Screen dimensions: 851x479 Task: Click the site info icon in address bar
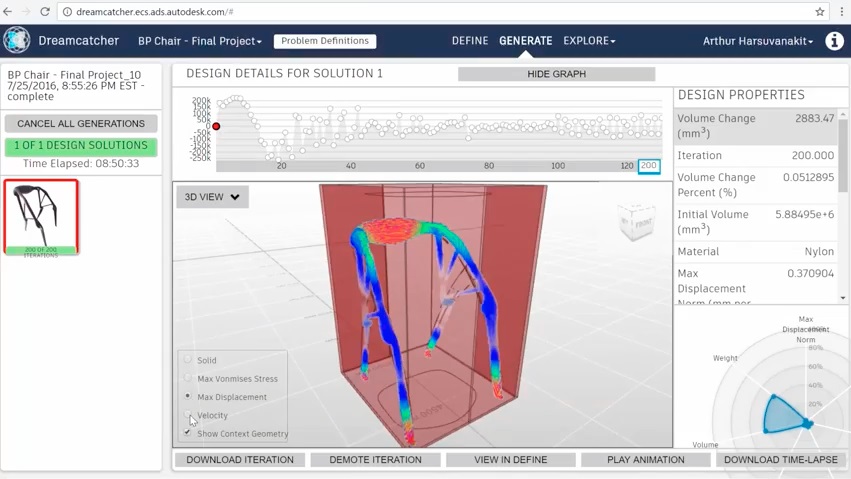point(67,11)
